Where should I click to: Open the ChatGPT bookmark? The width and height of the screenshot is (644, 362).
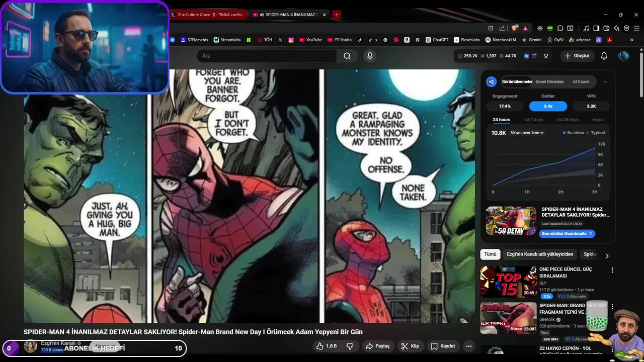coord(437,40)
